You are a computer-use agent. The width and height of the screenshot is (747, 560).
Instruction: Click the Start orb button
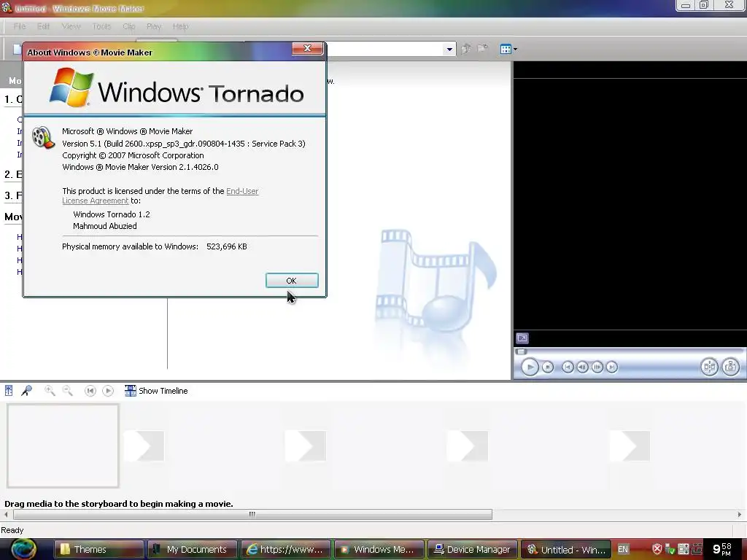coord(23,549)
